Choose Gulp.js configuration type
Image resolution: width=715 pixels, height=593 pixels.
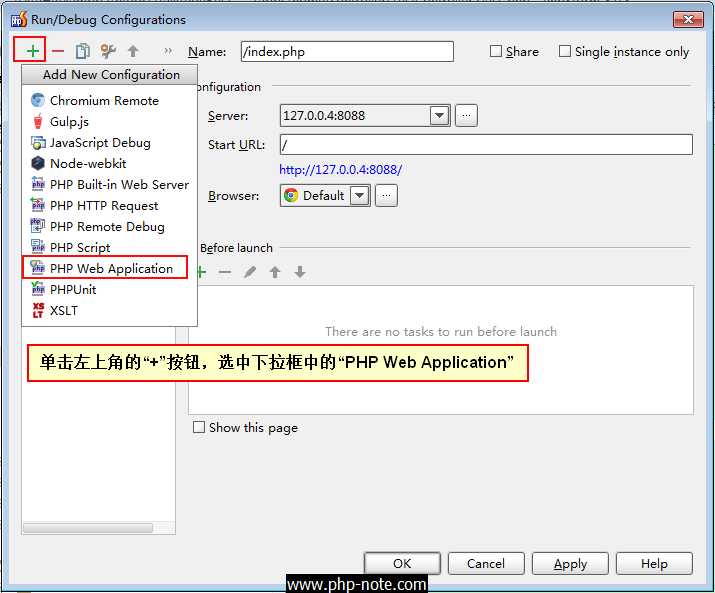click(x=109, y=121)
